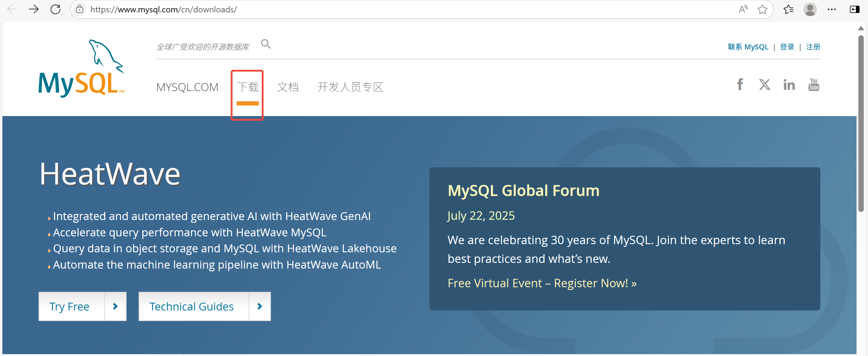Screen dimensions: 868x356
Task: Click the 登录 link
Action: [x=787, y=47]
